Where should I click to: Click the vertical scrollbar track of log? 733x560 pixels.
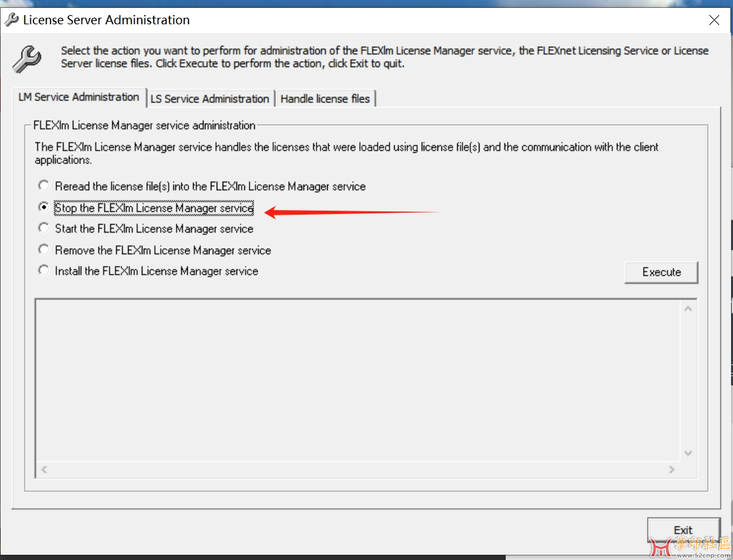pyautogui.click(x=688, y=381)
